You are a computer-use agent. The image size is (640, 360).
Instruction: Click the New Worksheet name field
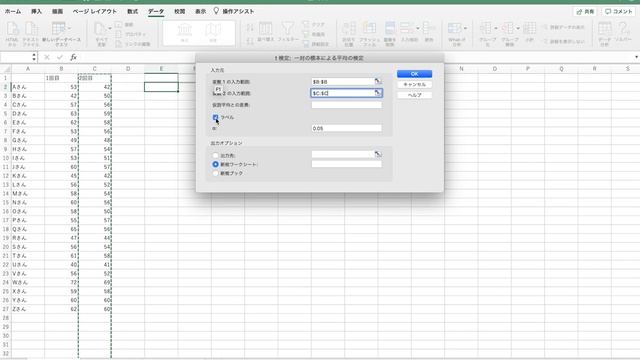(x=347, y=164)
